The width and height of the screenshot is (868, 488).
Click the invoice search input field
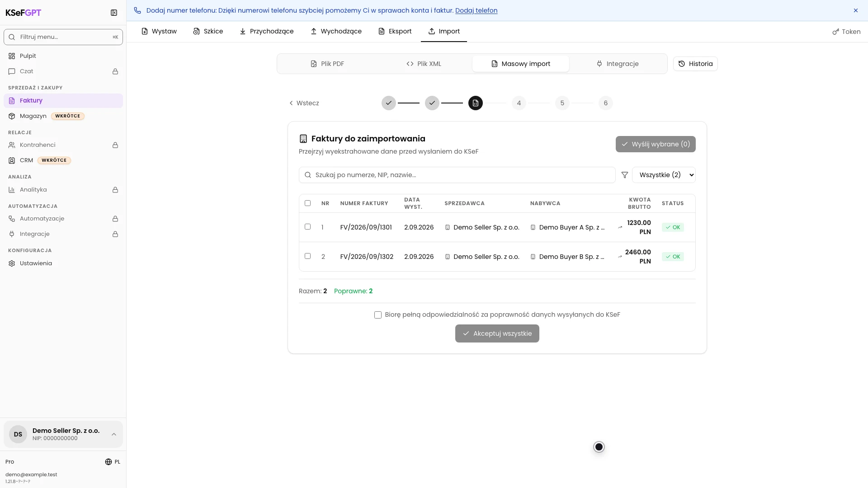457,175
